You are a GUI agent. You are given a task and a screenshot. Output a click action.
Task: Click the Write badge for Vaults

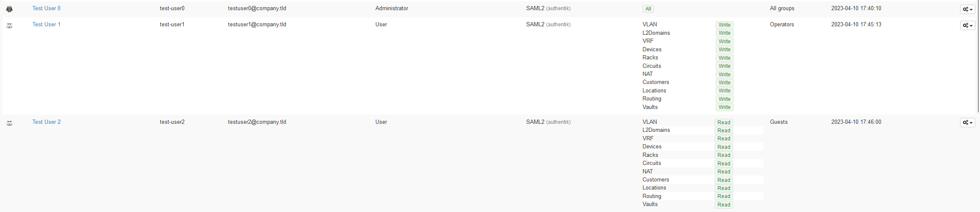724,107
